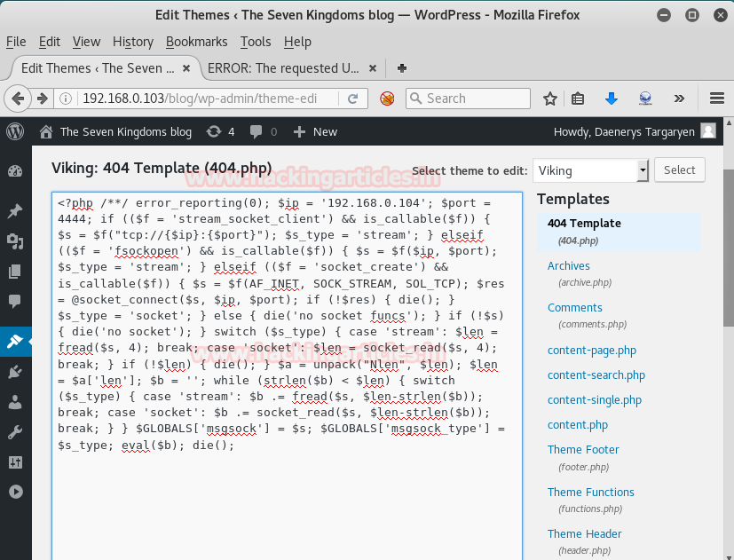This screenshot has height=560, width=734.
Task: Open the Media sidebar icon
Action: coord(15,241)
